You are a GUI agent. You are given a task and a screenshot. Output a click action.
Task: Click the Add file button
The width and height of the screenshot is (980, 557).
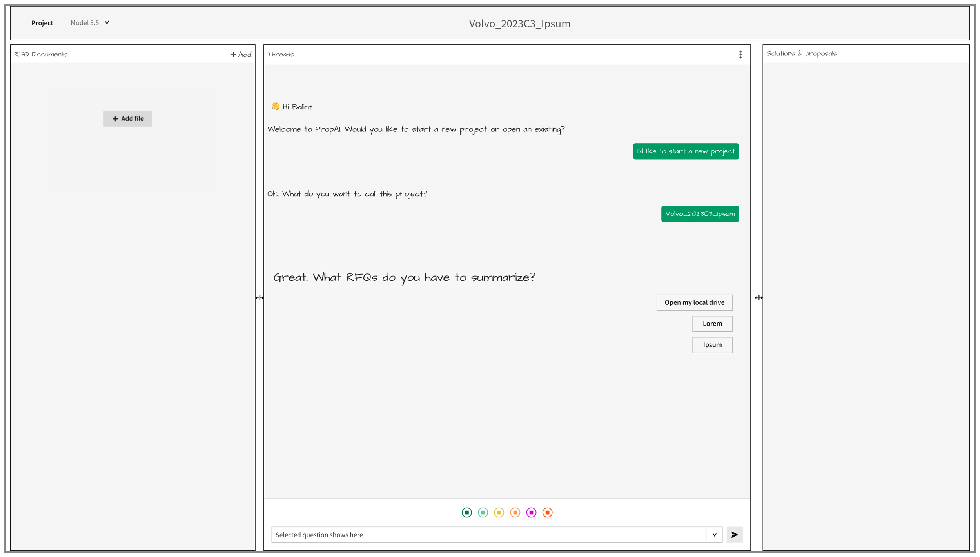[x=127, y=118]
